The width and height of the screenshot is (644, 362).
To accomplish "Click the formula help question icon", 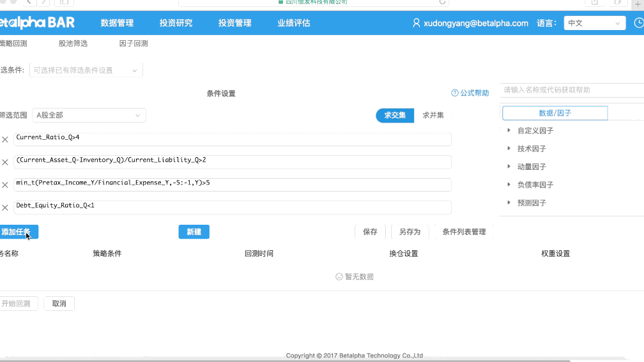I will (x=455, y=93).
